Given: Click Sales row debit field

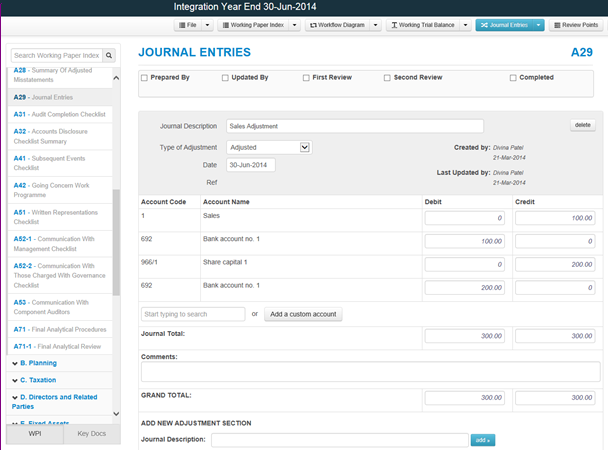Looking at the screenshot, I should click(465, 218).
